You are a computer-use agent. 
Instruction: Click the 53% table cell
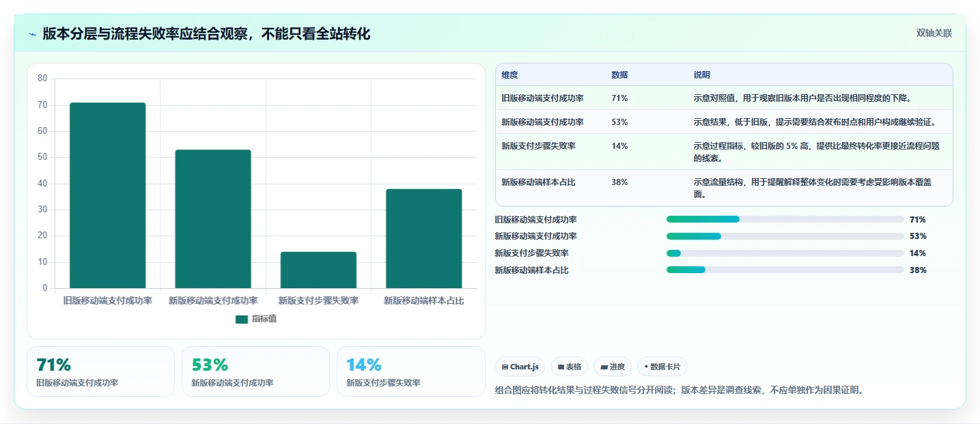pos(619,122)
